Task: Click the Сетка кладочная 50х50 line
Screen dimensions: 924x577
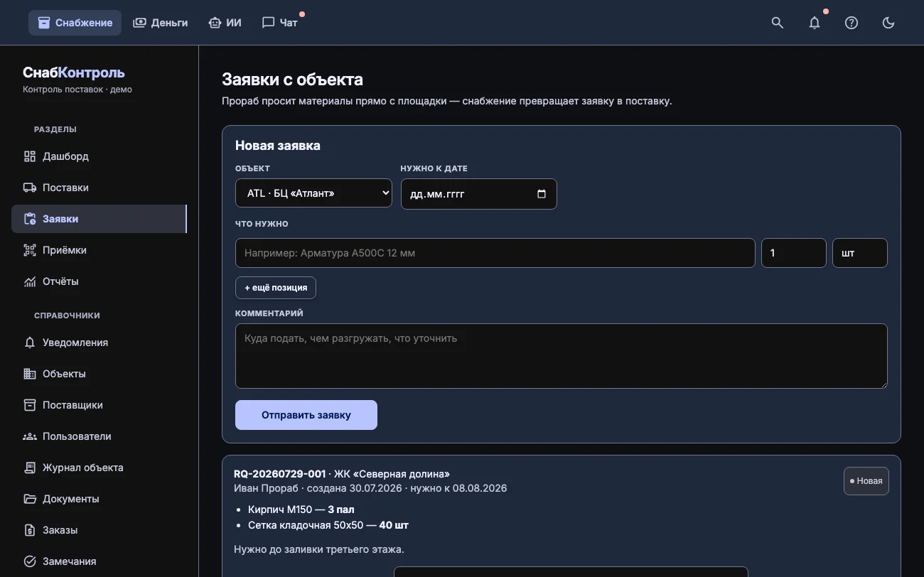Action: coord(328,525)
